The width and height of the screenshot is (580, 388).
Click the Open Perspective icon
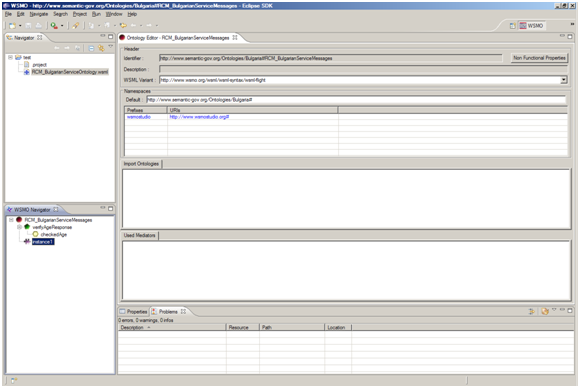[x=512, y=26]
